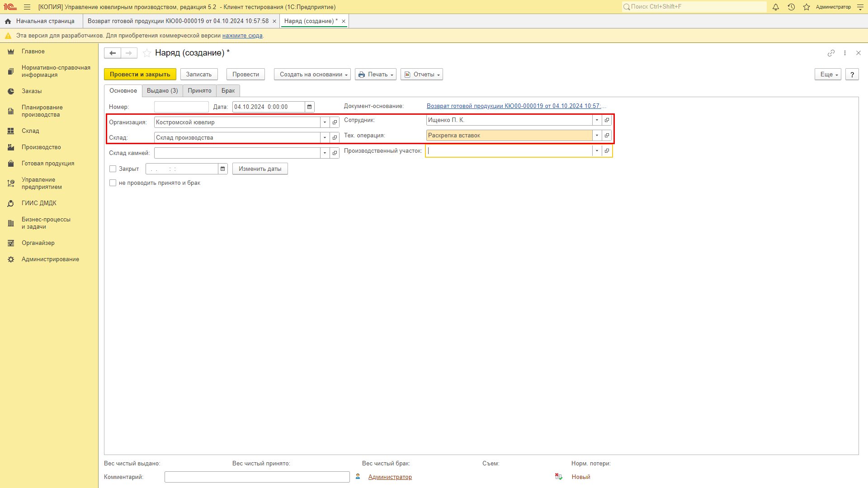Open Отчеты dropdown menu

[422, 75]
